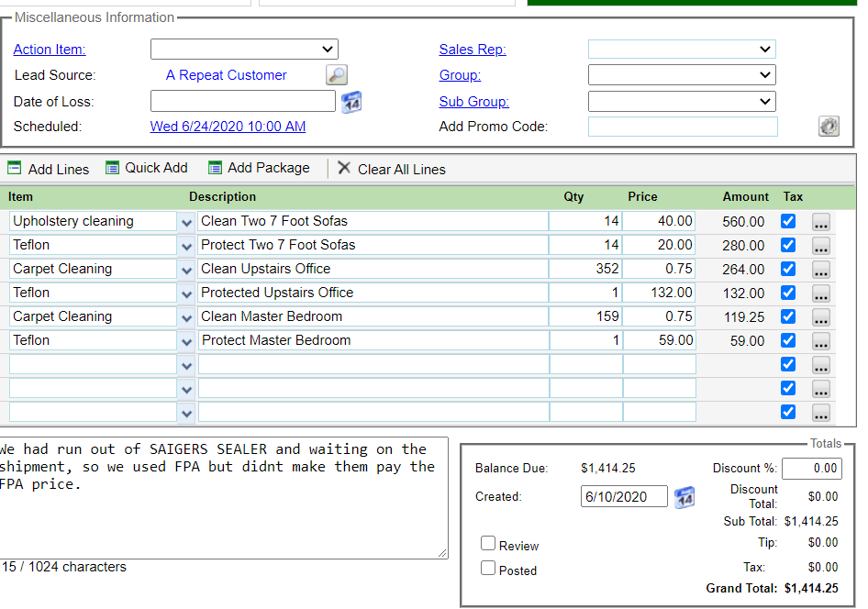Open the Date of Loss calendar picker
This screenshot has width=868, height=609.
pyautogui.click(x=351, y=102)
